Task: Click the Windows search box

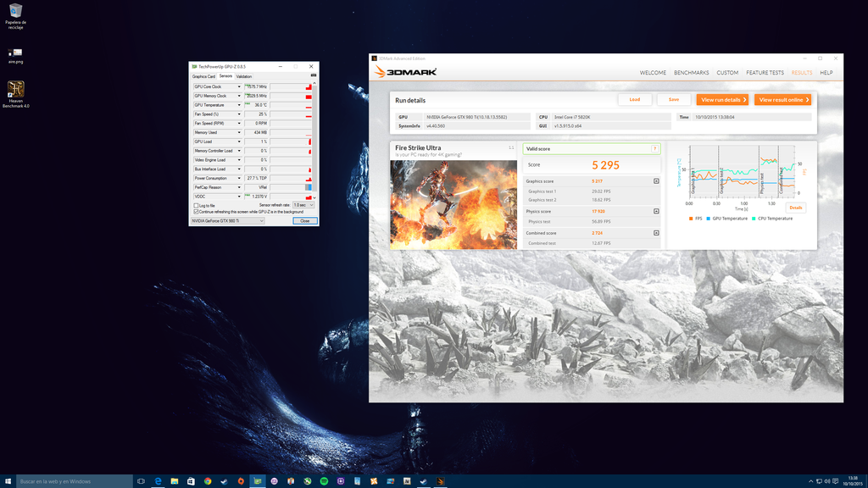Action: [x=75, y=481]
